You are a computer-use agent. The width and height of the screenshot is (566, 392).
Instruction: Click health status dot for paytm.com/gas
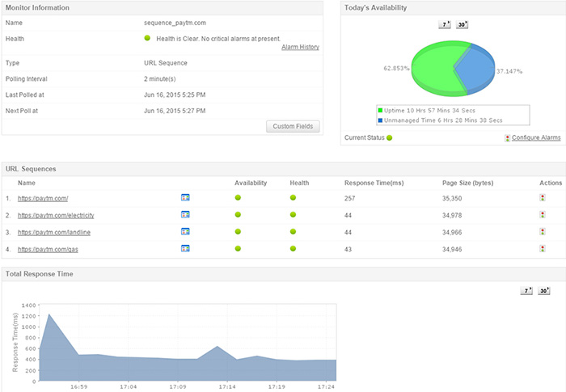(293, 248)
